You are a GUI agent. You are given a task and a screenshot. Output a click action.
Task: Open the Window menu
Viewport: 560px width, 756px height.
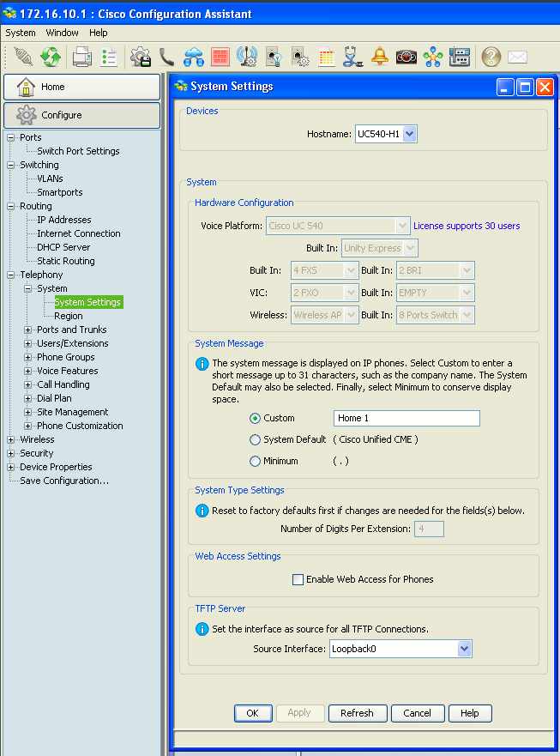(62, 33)
